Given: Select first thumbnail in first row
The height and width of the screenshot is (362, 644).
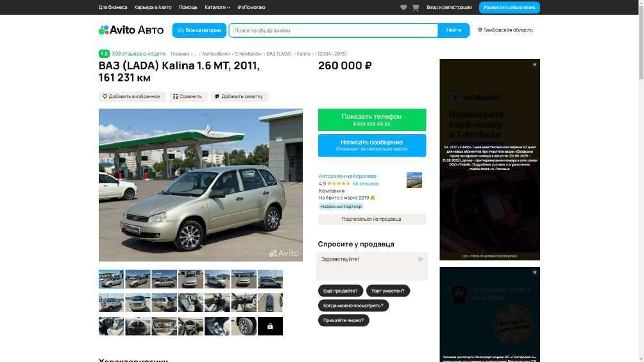Looking at the screenshot, I should coord(111,279).
